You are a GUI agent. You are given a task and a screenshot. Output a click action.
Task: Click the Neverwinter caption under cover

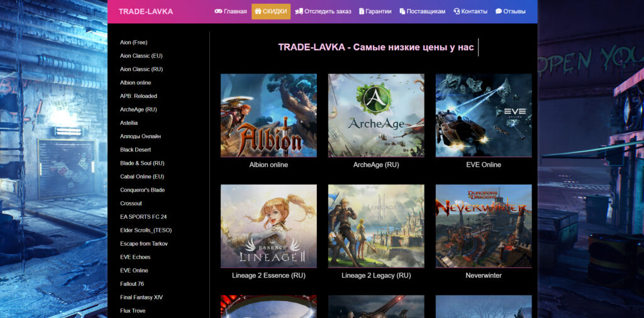coord(484,275)
